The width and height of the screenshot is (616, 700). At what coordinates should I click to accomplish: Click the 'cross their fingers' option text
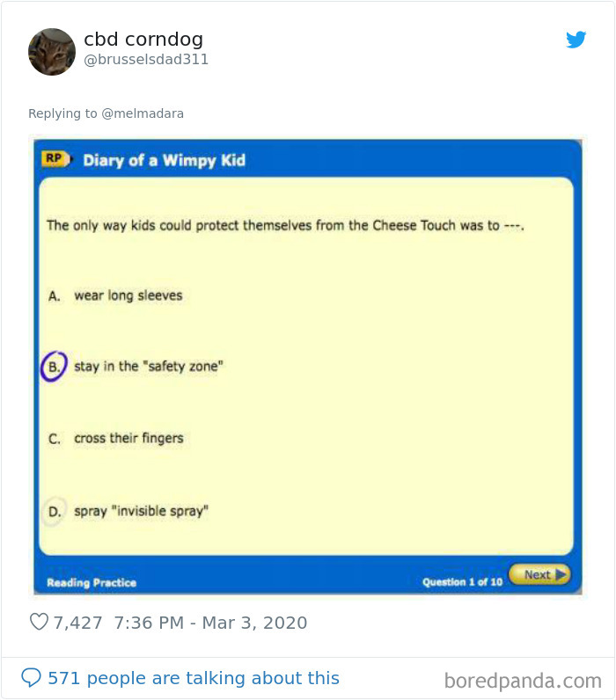(128, 439)
